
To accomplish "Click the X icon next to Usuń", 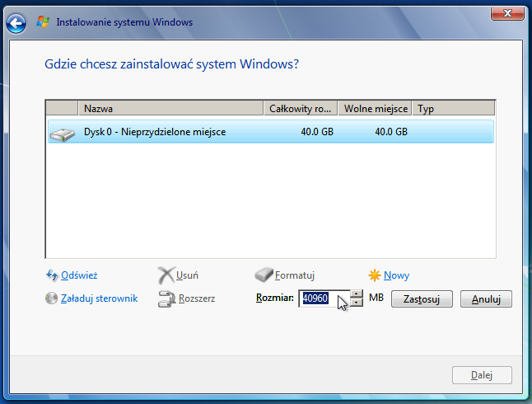I will 166,275.
